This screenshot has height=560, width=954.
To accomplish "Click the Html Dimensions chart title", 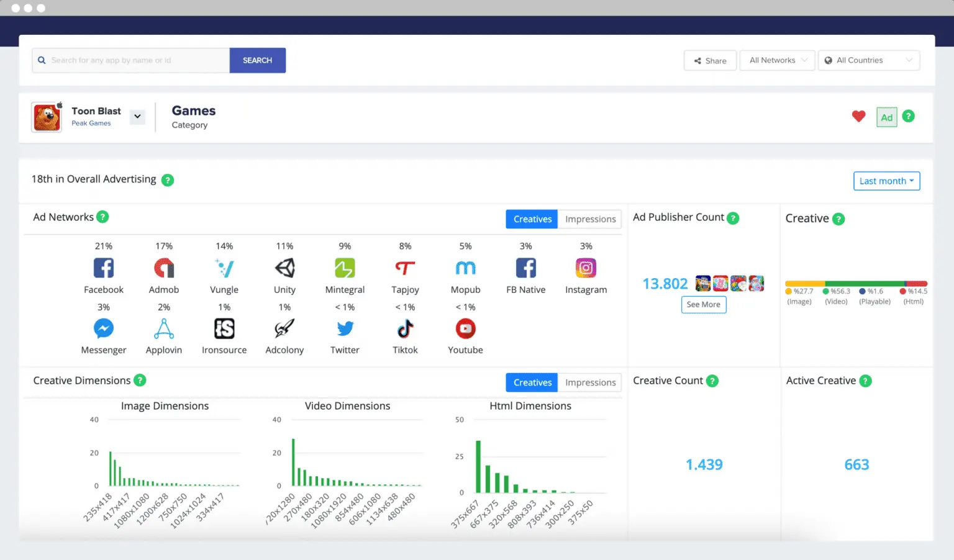I will (x=530, y=406).
